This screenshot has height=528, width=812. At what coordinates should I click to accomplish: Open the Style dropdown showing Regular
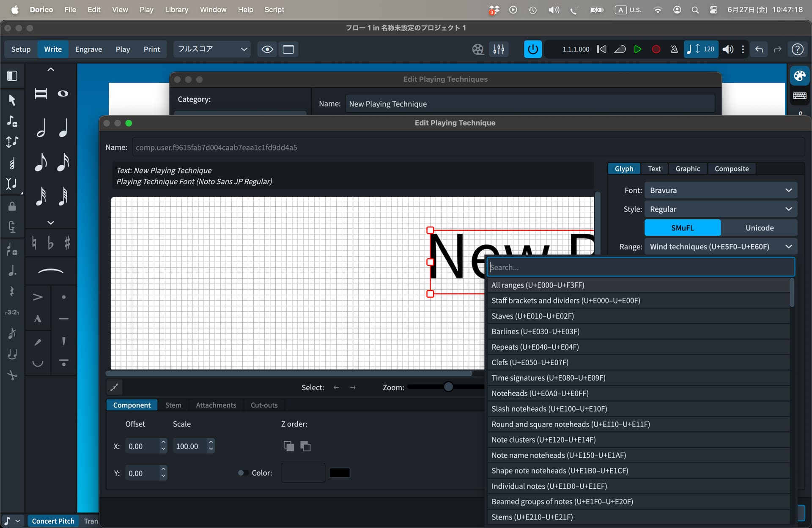pyautogui.click(x=720, y=209)
